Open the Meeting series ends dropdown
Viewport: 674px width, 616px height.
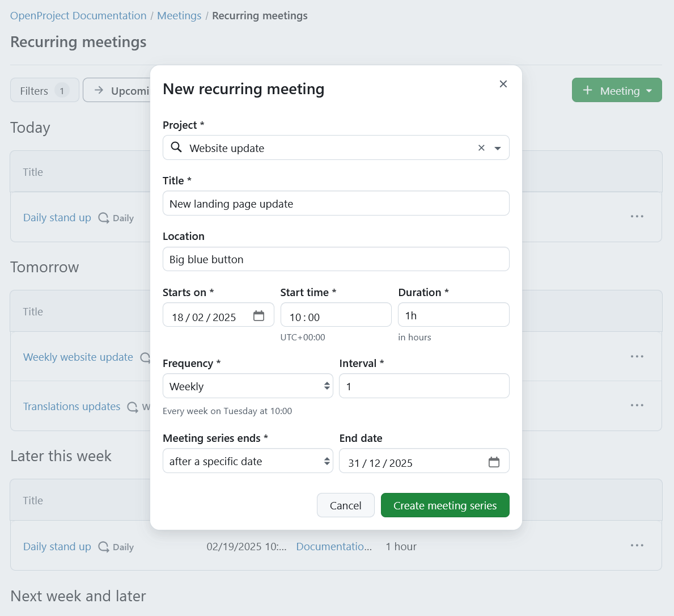[248, 461]
